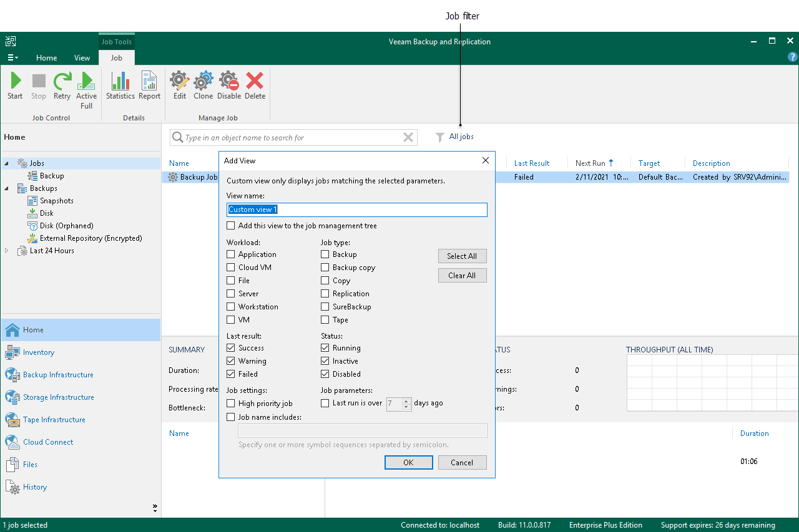The image size is (799, 532).
Task: Cancel the Add View dialog
Action: [462, 463]
